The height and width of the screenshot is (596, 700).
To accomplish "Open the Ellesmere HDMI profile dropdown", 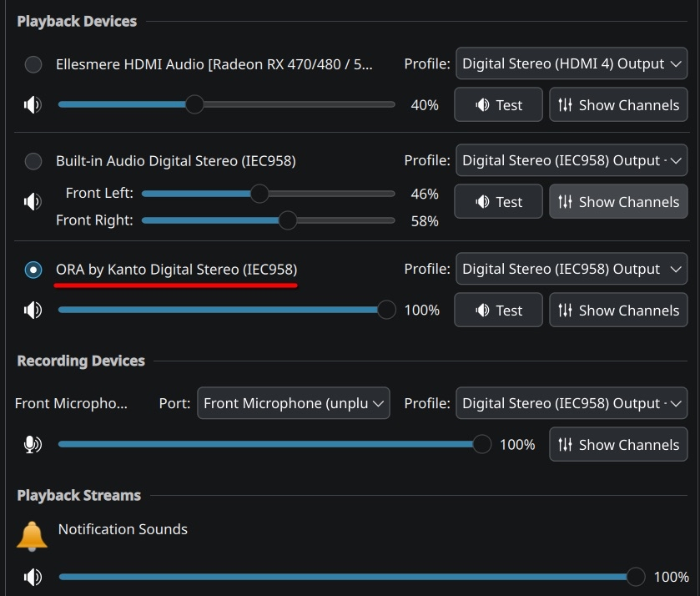I will 572,64.
